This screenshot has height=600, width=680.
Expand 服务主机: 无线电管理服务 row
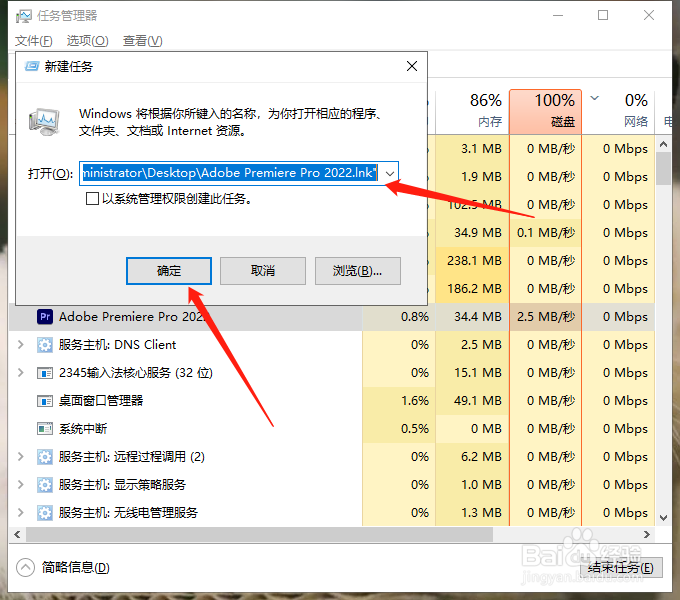tap(20, 513)
